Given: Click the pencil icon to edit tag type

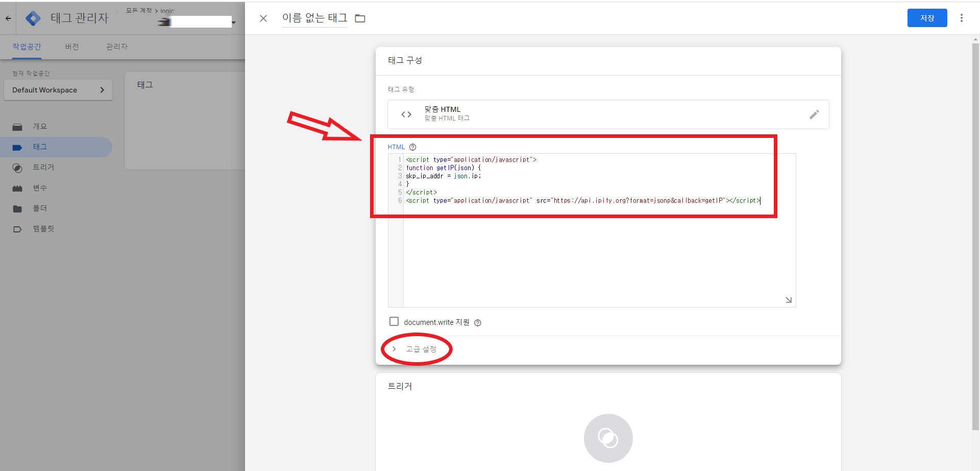Looking at the screenshot, I should 814,114.
